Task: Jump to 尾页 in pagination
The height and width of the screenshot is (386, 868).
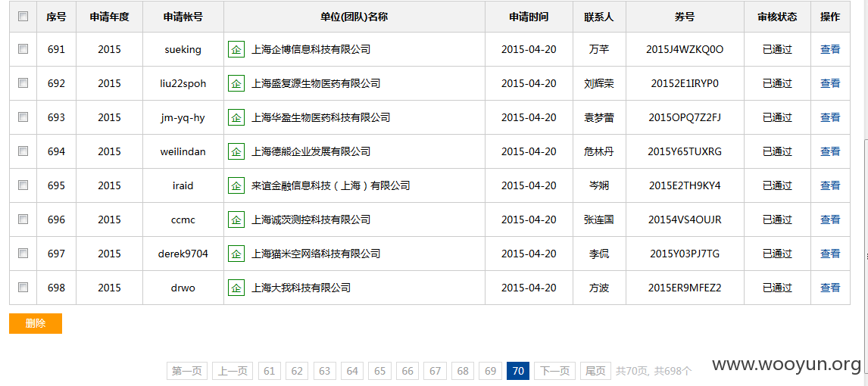Action: (x=595, y=371)
